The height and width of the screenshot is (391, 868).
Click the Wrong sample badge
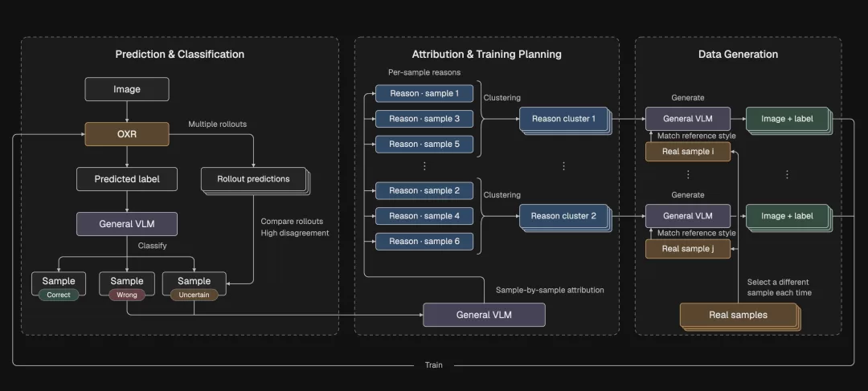click(x=127, y=295)
